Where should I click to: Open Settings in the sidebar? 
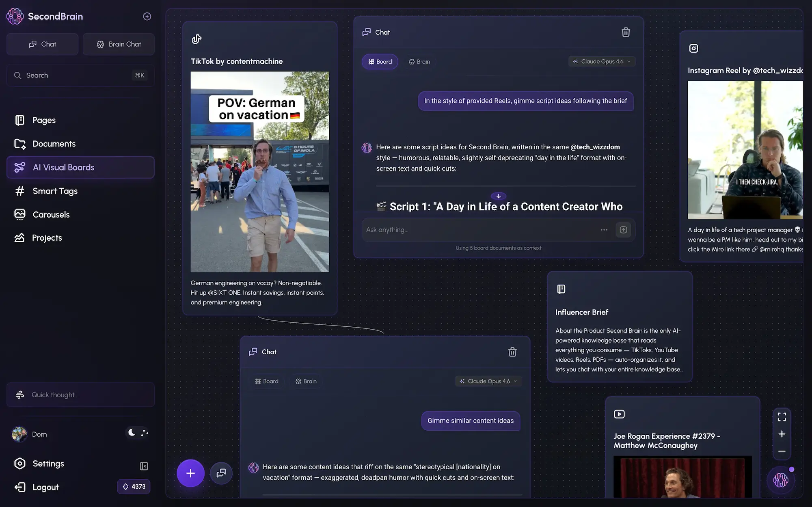point(40,464)
